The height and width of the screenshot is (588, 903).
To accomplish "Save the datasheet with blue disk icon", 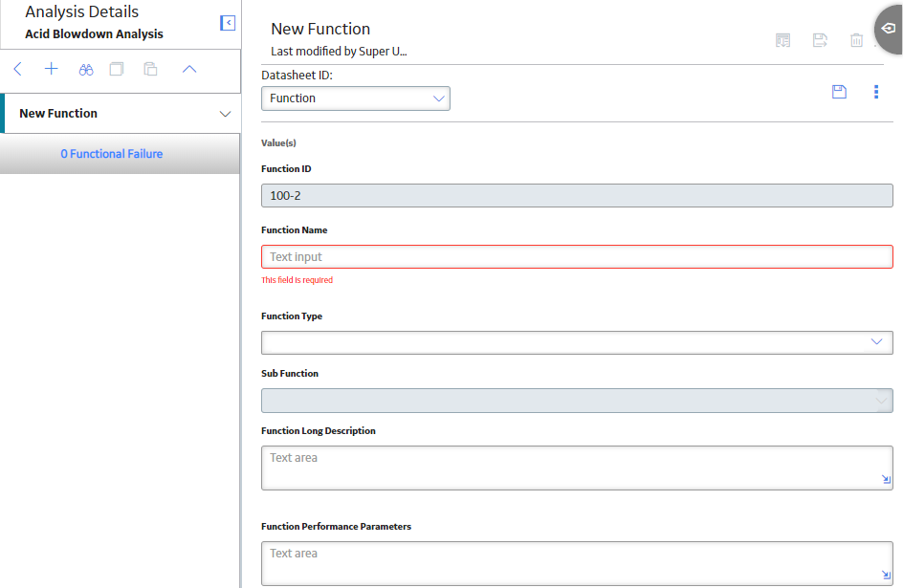I will click(x=839, y=92).
